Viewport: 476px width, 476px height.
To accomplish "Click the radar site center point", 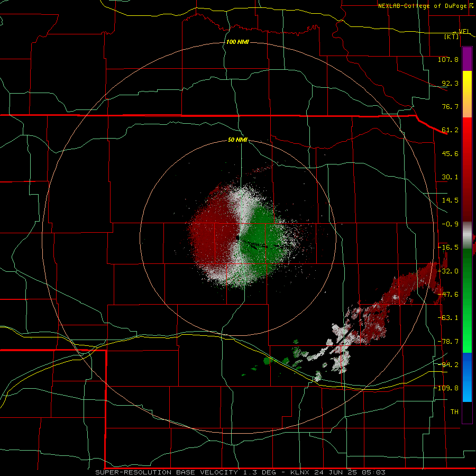I will (x=237, y=238).
